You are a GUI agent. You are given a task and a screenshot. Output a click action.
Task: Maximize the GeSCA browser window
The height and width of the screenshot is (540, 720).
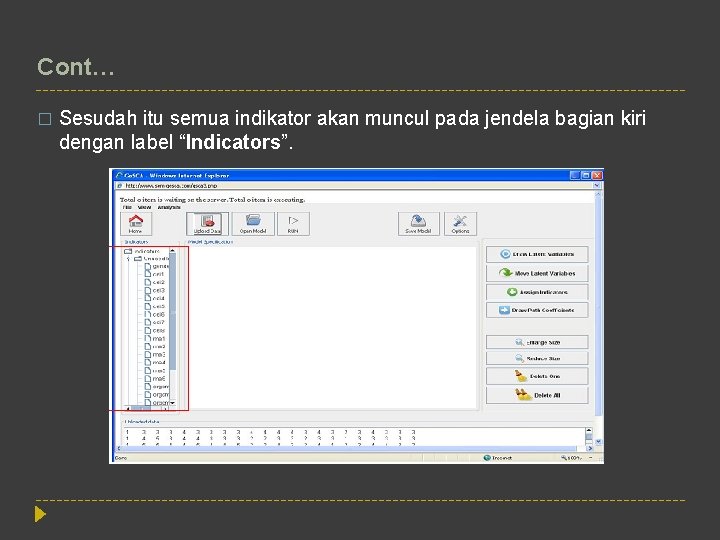pyautogui.click(x=585, y=175)
